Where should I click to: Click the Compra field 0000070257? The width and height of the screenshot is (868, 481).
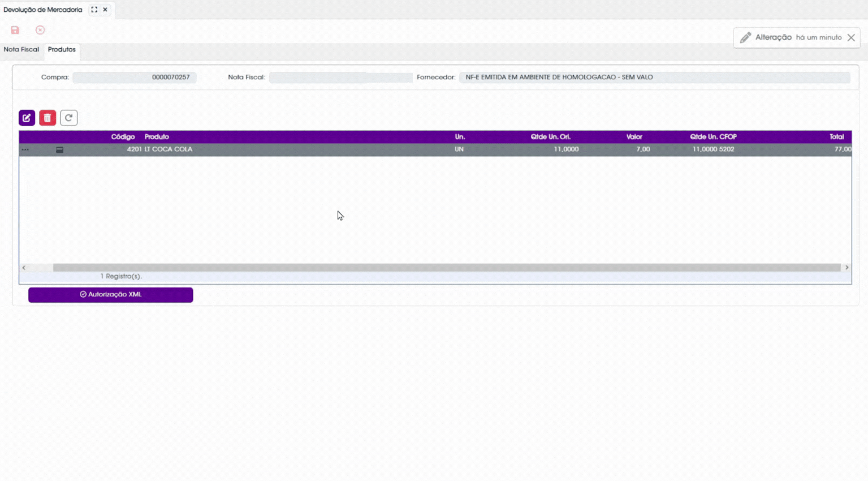[135, 77]
